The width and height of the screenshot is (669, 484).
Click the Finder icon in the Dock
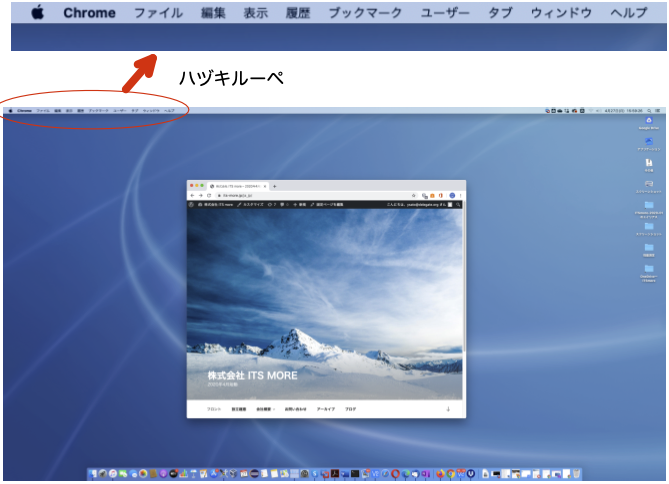coord(96,473)
